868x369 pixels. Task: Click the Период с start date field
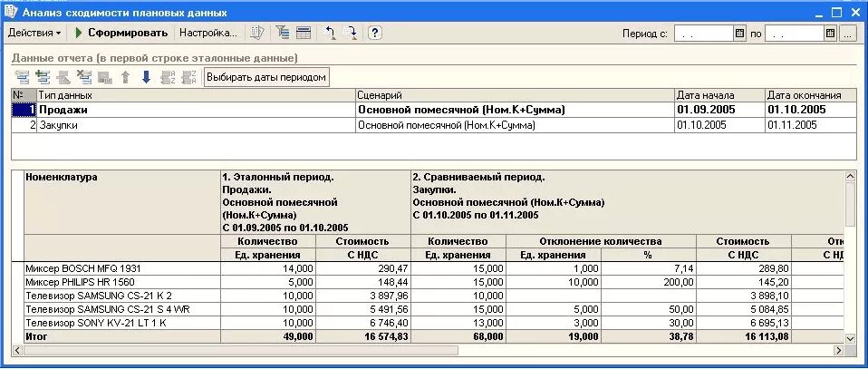(x=704, y=34)
